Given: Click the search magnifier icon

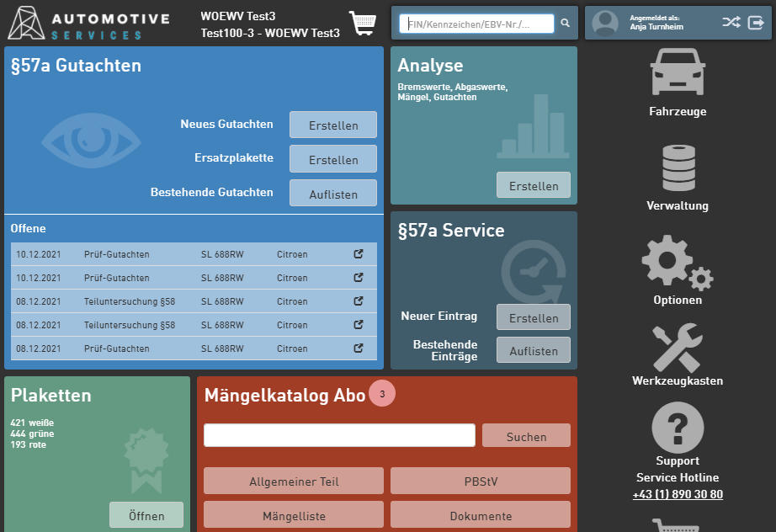Looking at the screenshot, I should click(566, 24).
